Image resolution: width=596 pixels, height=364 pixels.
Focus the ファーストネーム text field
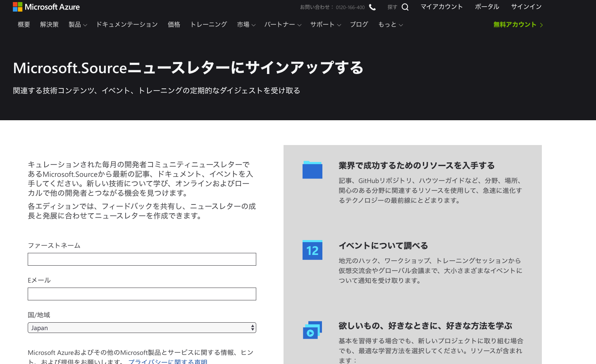click(x=142, y=259)
